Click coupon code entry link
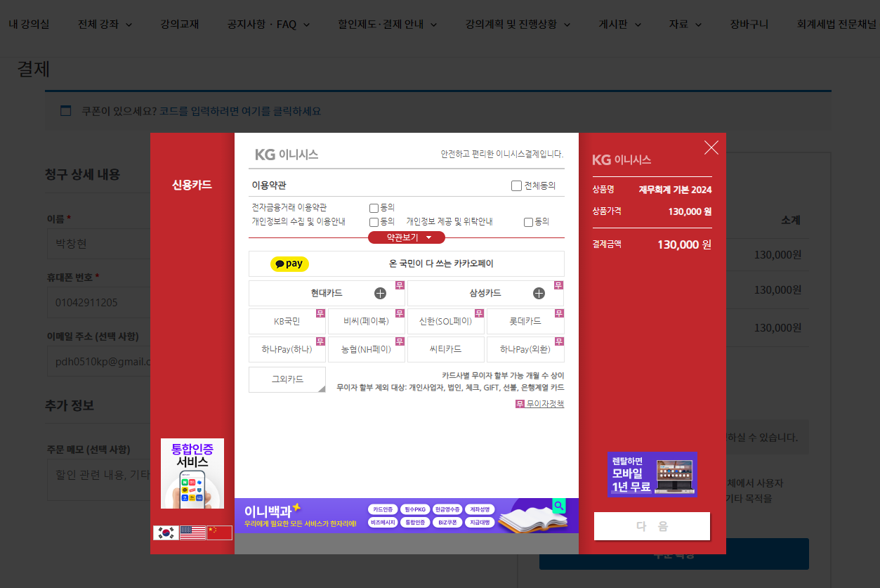The width and height of the screenshot is (880, 588). 240,111
